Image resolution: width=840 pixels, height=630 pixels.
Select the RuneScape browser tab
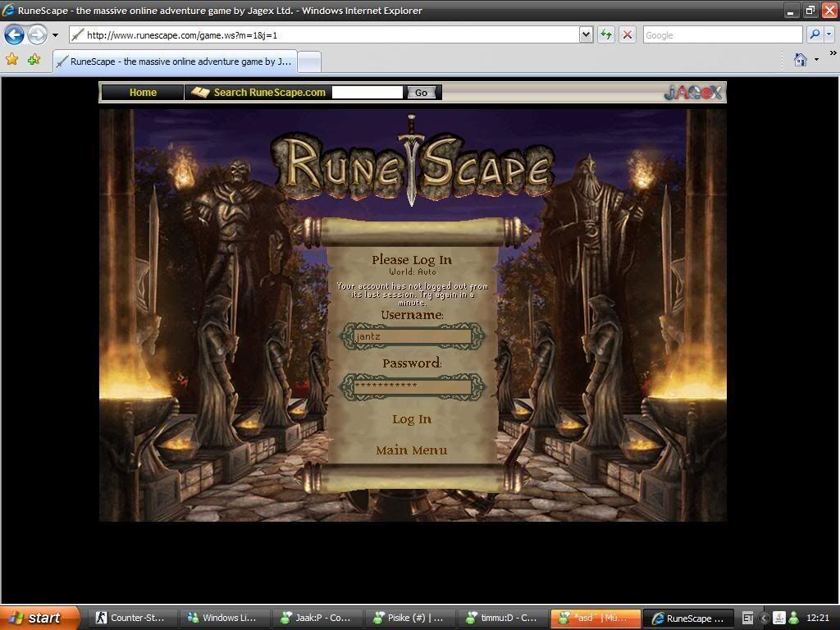(x=173, y=62)
